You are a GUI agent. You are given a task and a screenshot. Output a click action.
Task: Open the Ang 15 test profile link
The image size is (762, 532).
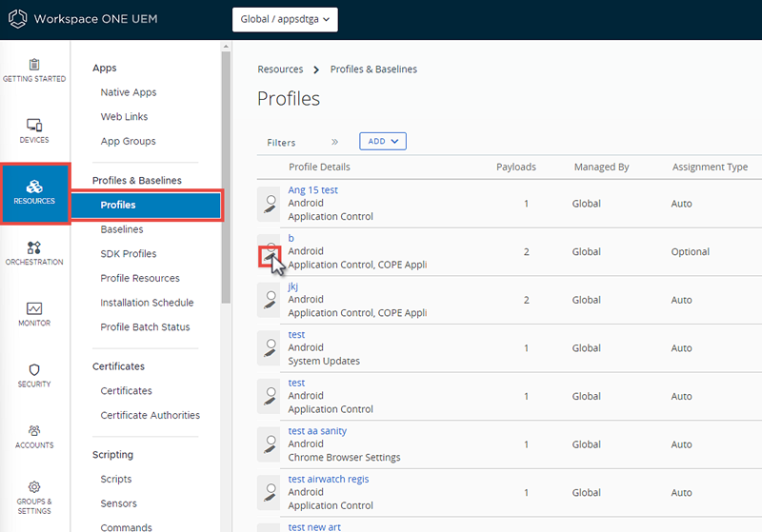click(312, 189)
